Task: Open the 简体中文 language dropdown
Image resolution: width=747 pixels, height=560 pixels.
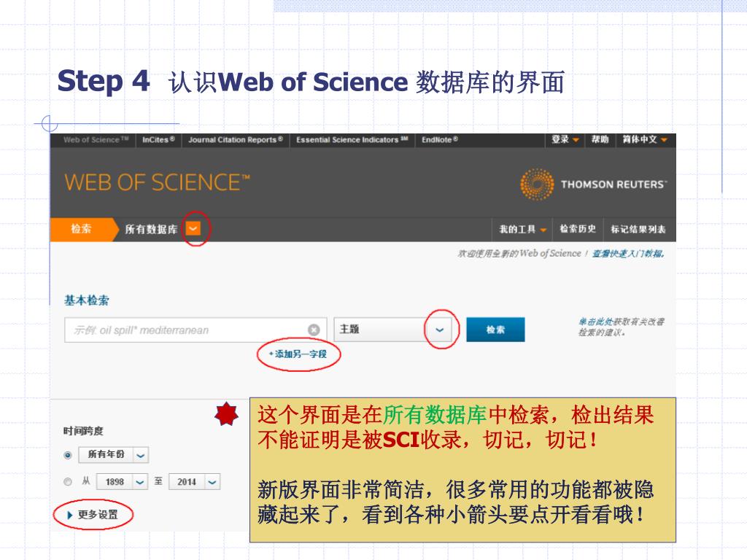Action: click(x=645, y=139)
